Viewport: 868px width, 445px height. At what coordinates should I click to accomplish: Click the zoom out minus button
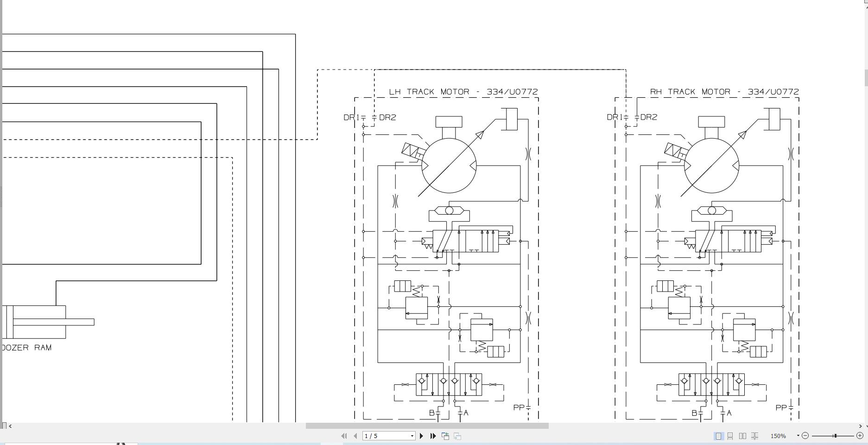(x=805, y=436)
